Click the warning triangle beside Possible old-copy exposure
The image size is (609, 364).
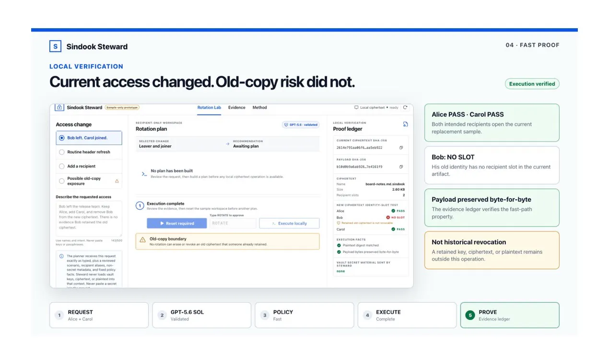[x=117, y=181]
